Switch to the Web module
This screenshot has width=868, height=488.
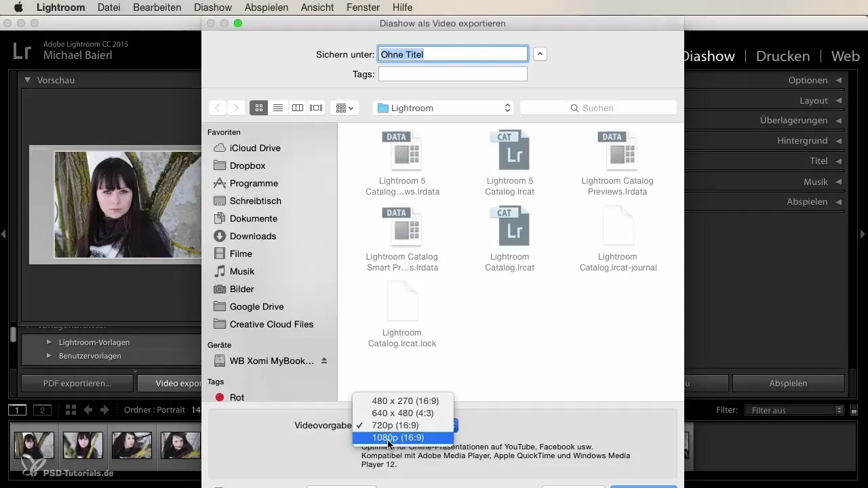click(x=846, y=56)
